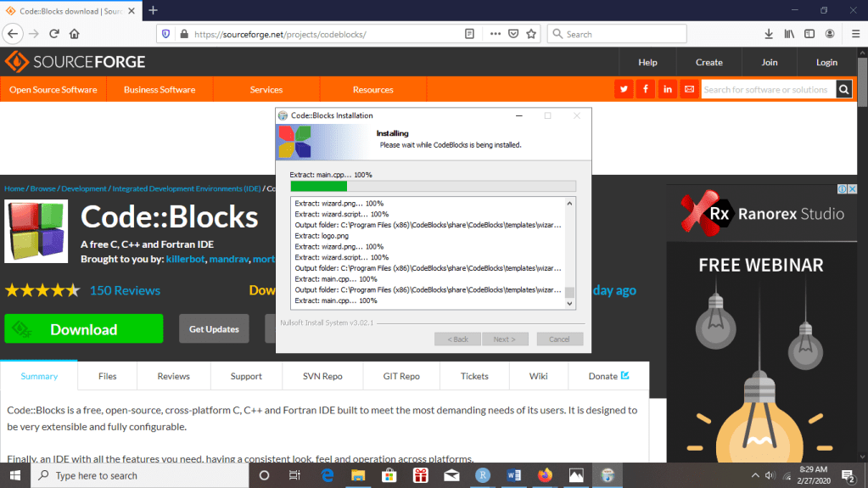868x488 pixels.
Task: Open the LinkedIn social icon
Action: pyautogui.click(x=668, y=89)
